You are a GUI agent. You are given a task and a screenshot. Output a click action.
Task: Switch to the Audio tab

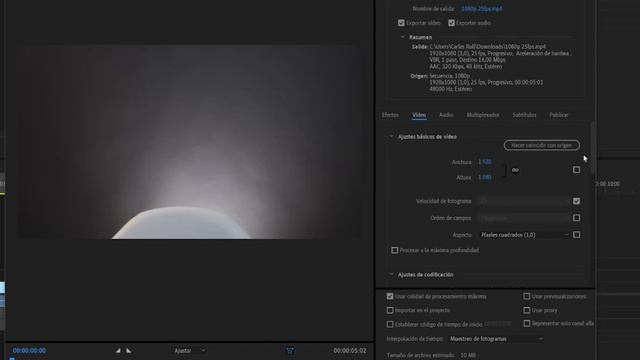[446, 115]
